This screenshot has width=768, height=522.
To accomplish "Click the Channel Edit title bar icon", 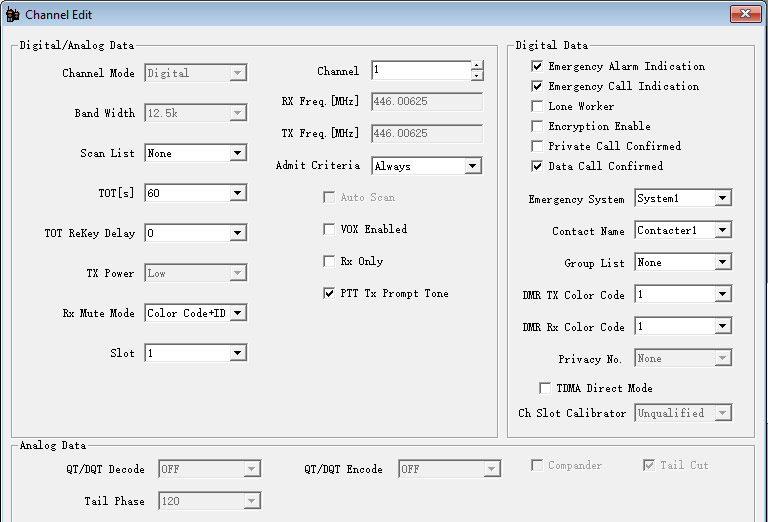I will tap(13, 15).
